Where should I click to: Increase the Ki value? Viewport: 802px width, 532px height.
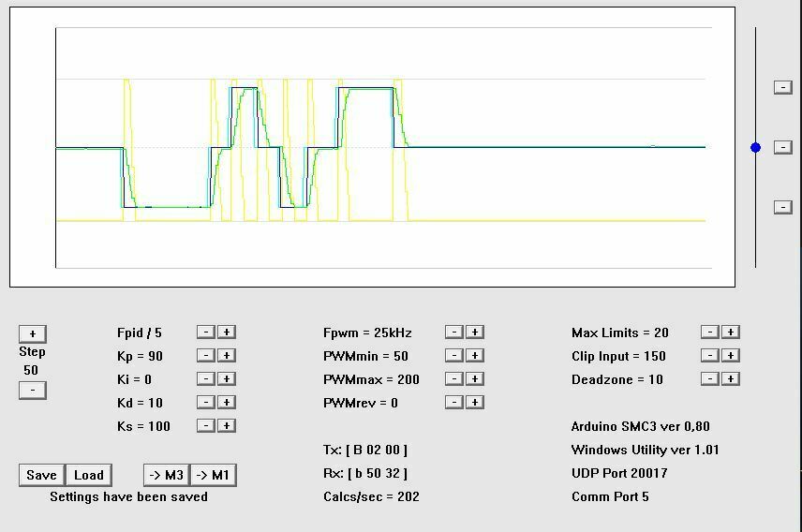pyautogui.click(x=227, y=379)
